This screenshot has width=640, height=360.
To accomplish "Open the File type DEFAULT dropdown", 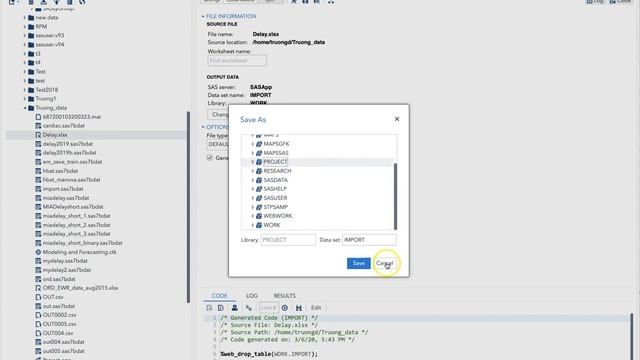I will pyautogui.click(x=218, y=144).
